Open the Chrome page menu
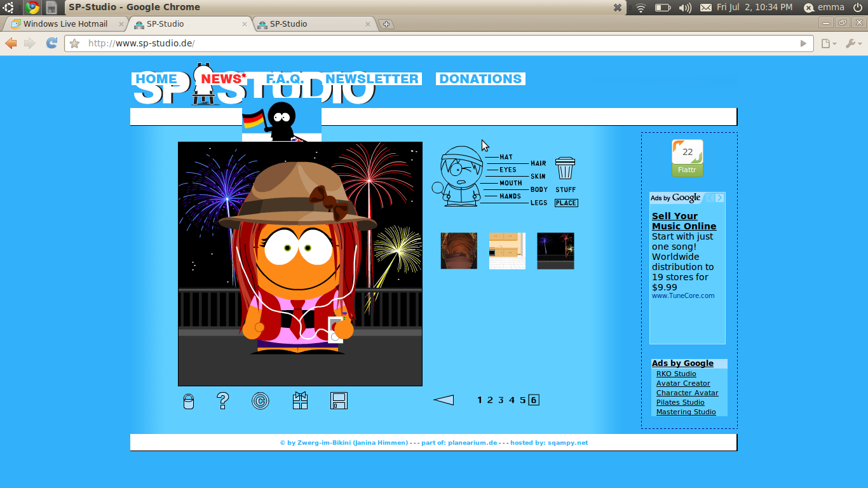Viewport: 868px width, 488px height. pyautogui.click(x=829, y=43)
